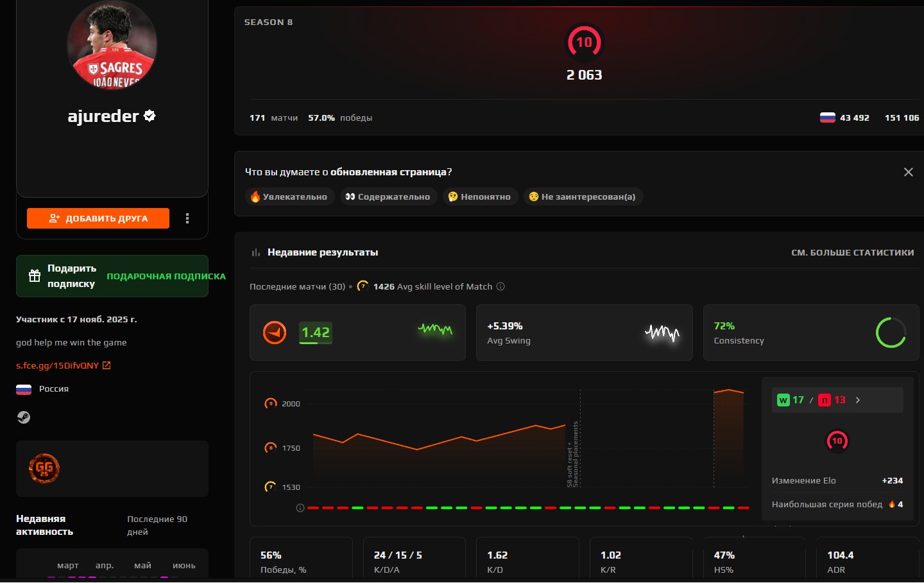Click the +234 Elo change value

click(x=893, y=480)
